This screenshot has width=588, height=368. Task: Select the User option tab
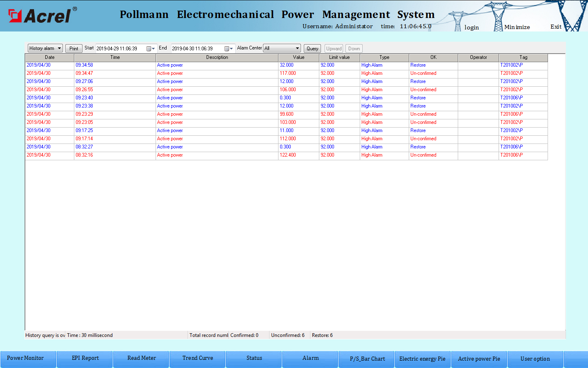pyautogui.click(x=535, y=359)
